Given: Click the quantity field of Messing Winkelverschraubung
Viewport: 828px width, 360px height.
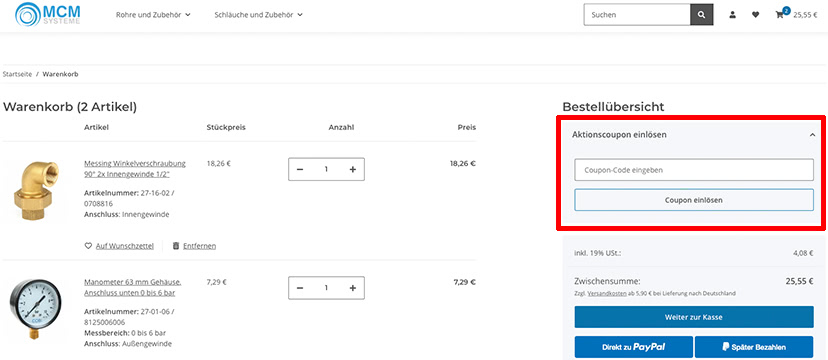Looking at the screenshot, I should tap(326, 169).
